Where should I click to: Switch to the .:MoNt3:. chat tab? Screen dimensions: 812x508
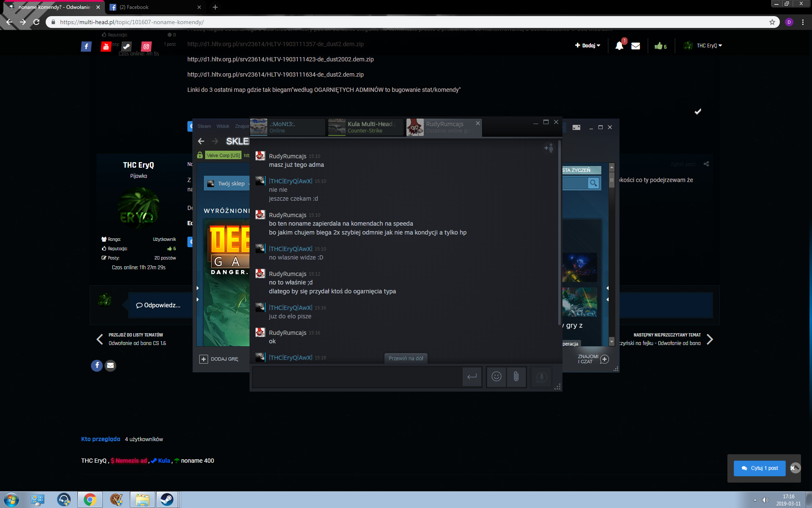[288, 127]
